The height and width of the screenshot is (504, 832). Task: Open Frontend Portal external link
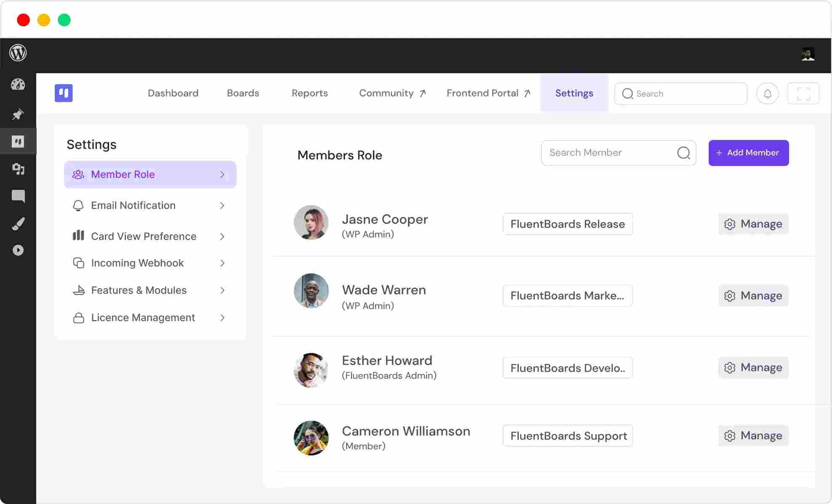tap(488, 93)
